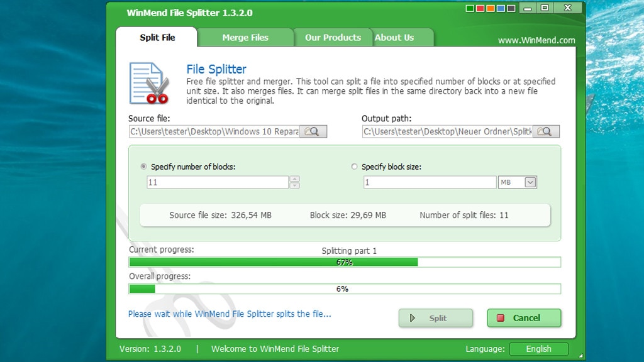
Task: Click the Overall progress bar at 6%
Action: pos(345,289)
